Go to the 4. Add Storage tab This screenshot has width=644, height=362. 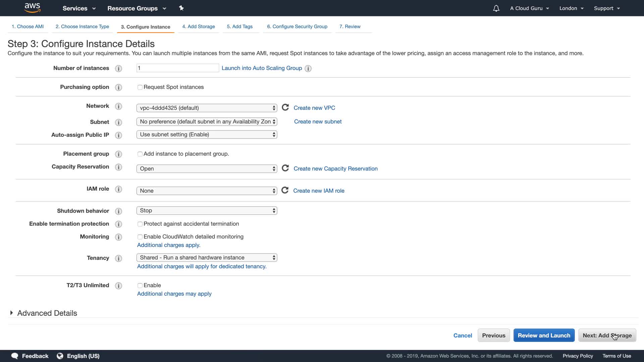point(199,26)
